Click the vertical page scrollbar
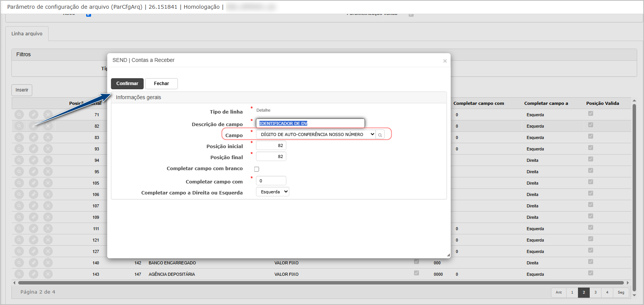The width and height of the screenshot is (644, 305). point(634,198)
